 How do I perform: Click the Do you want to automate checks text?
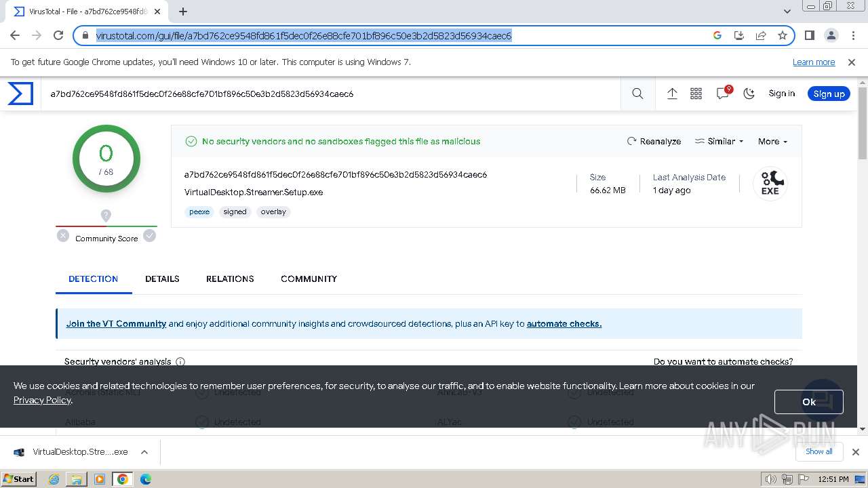coord(723,361)
